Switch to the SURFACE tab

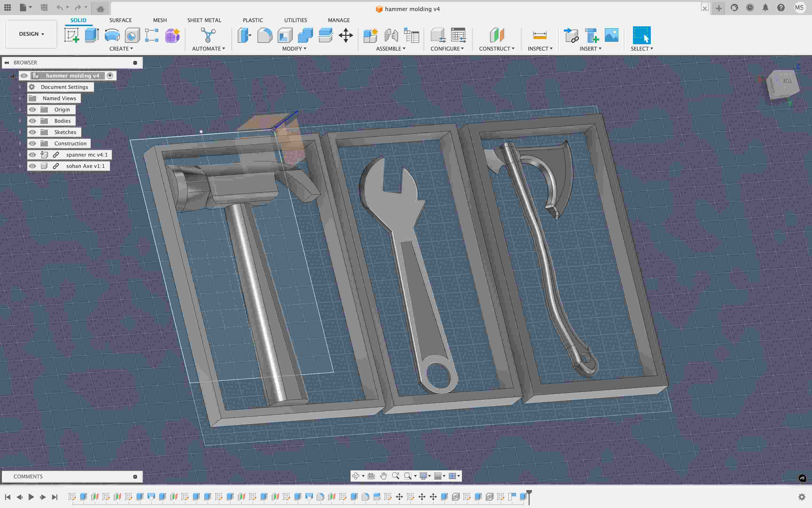pyautogui.click(x=121, y=20)
